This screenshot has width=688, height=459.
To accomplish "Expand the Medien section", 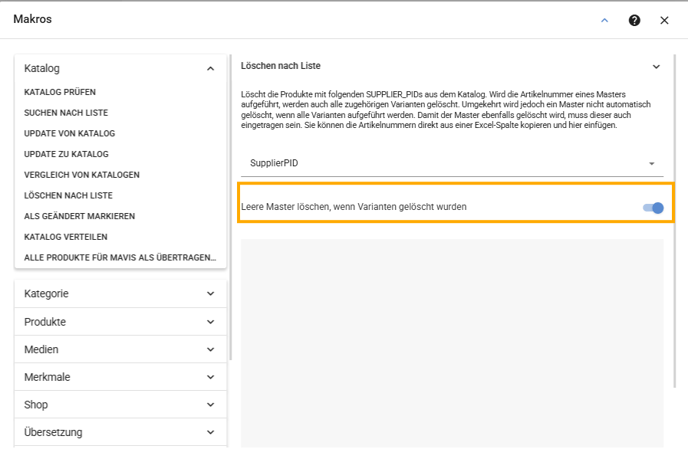I will tap(120, 349).
